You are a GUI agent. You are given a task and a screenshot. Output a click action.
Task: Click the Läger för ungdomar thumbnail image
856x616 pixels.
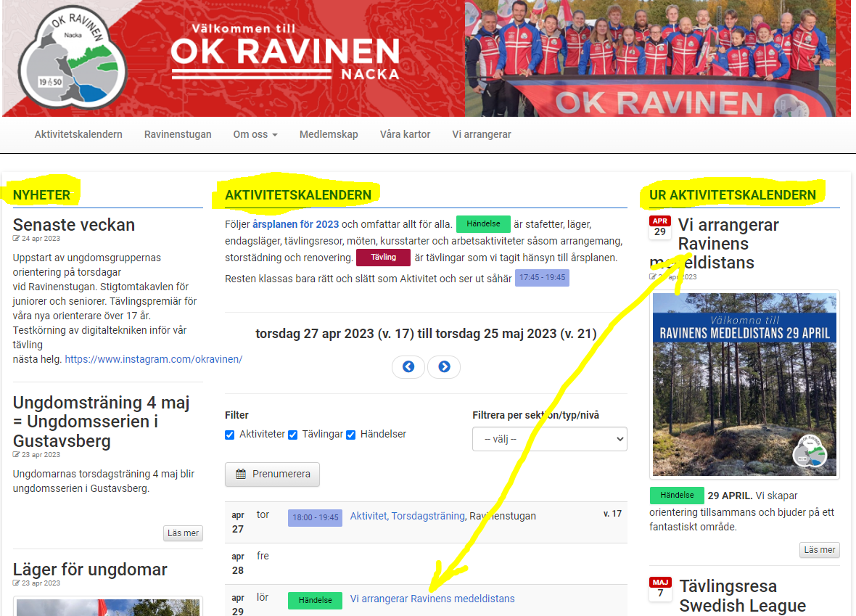click(108, 606)
